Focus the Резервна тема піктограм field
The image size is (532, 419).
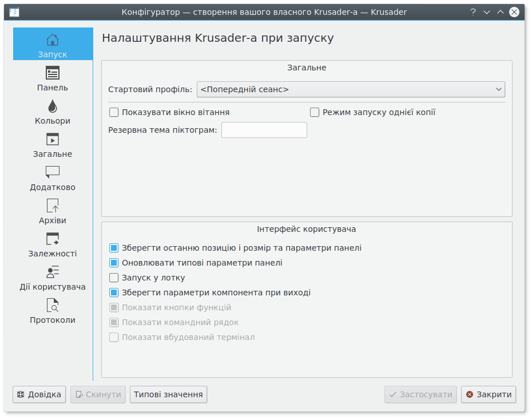[x=264, y=130]
